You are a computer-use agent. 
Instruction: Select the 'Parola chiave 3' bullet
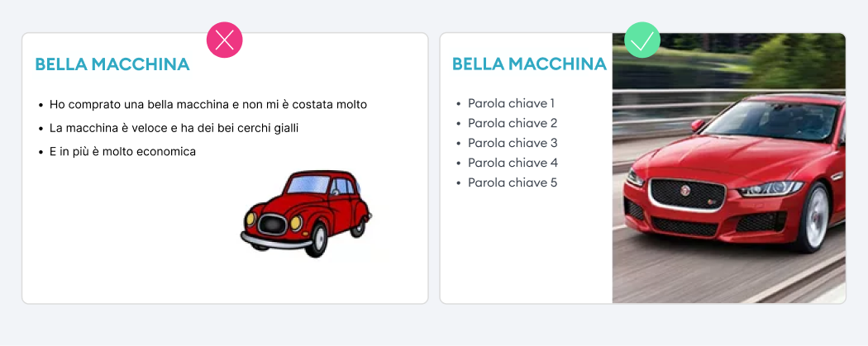[511, 143]
